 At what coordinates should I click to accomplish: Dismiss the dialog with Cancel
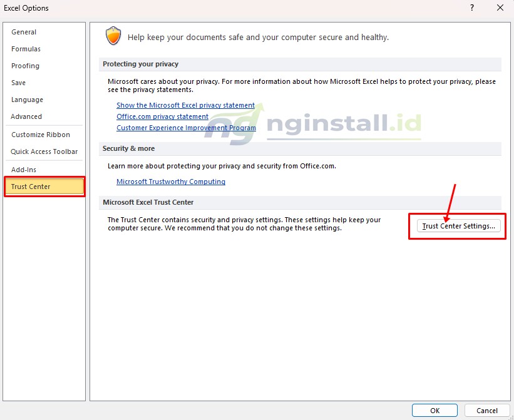click(x=487, y=411)
